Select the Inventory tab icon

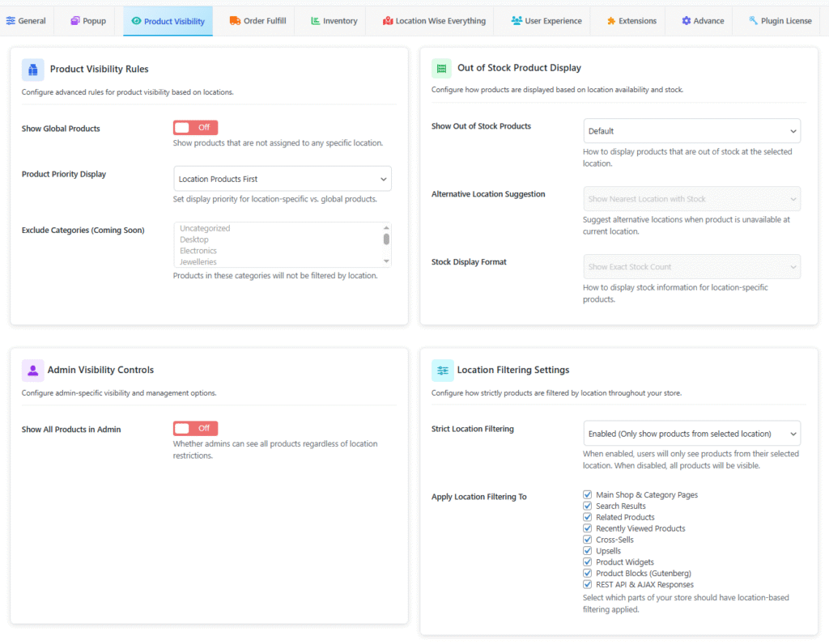pyautogui.click(x=315, y=20)
